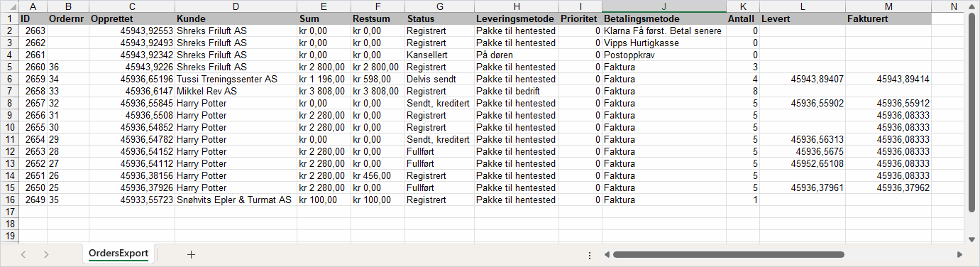Select Levert cell '45936,5675'

click(x=803, y=151)
